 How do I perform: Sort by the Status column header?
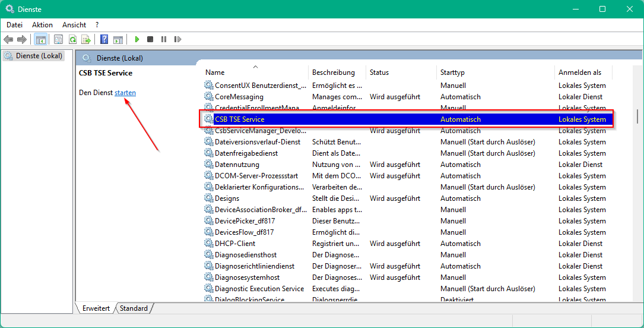401,72
